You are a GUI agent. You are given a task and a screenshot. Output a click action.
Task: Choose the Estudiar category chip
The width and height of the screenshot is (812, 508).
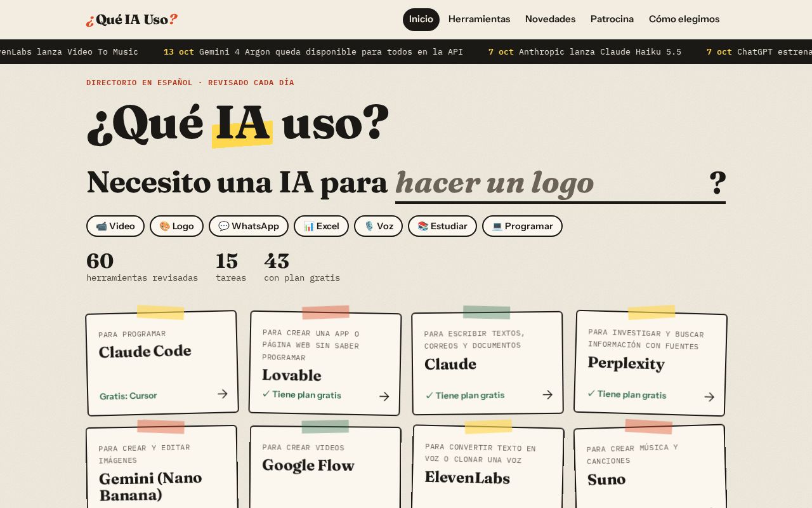[442, 226]
